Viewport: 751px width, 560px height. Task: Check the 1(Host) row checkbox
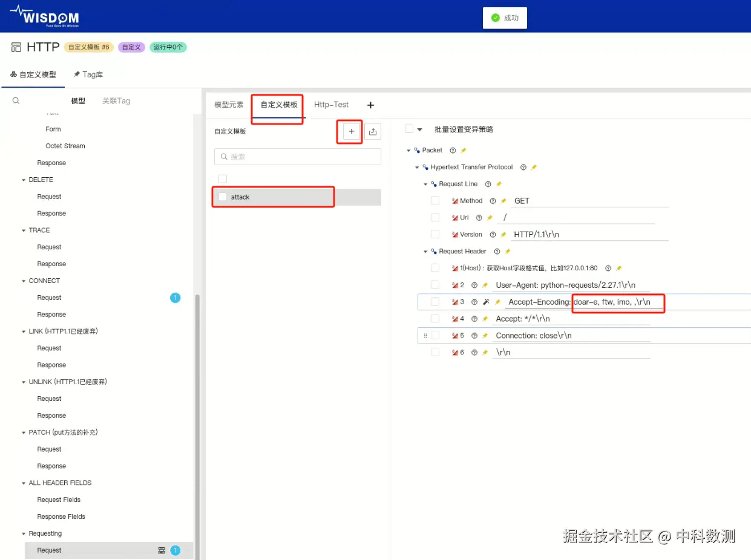point(435,267)
